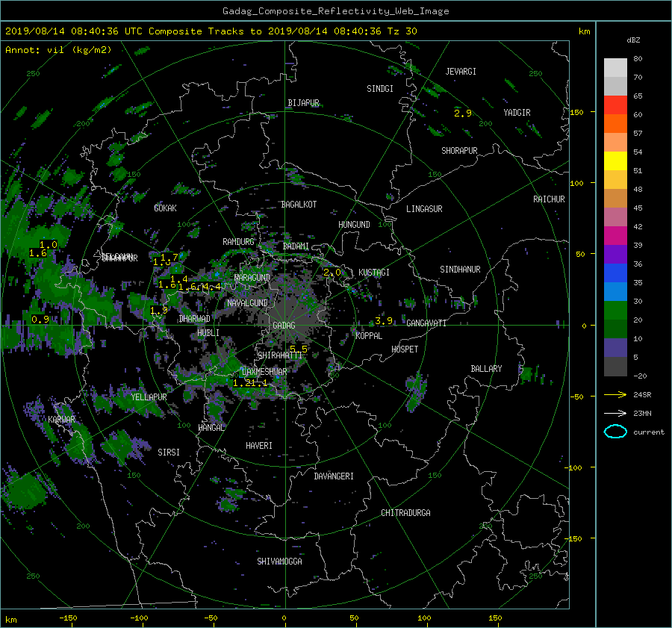Image resolution: width=672 pixels, height=628 pixels.
Task: Select the red 65 dBZ color swatch
Action: point(615,105)
